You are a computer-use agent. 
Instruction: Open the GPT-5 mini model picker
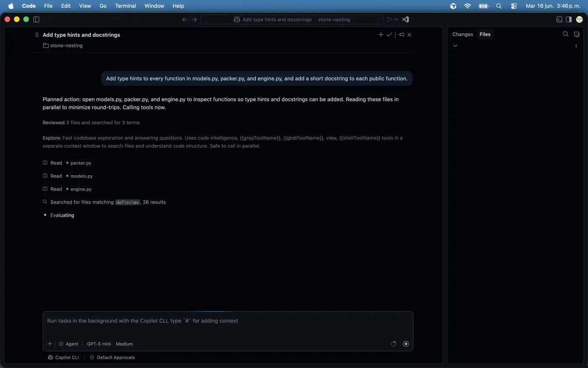99,344
